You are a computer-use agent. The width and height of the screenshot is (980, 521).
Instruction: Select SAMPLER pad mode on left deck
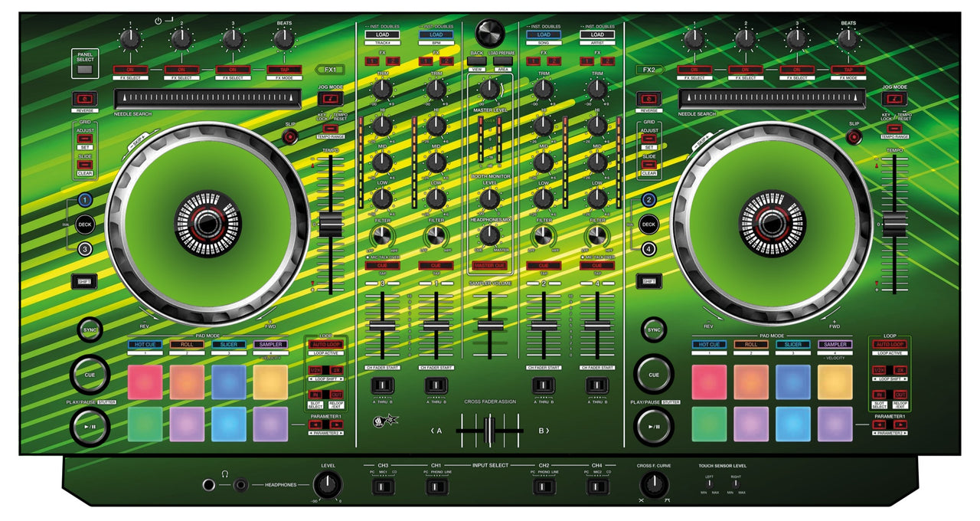tap(270, 345)
